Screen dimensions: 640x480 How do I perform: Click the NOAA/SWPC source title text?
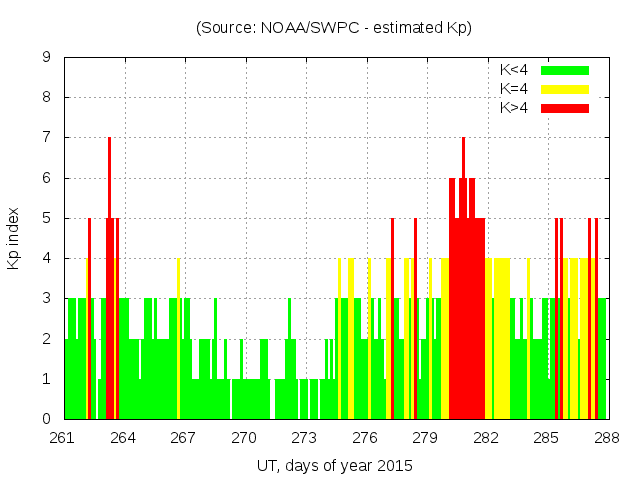[334, 28]
